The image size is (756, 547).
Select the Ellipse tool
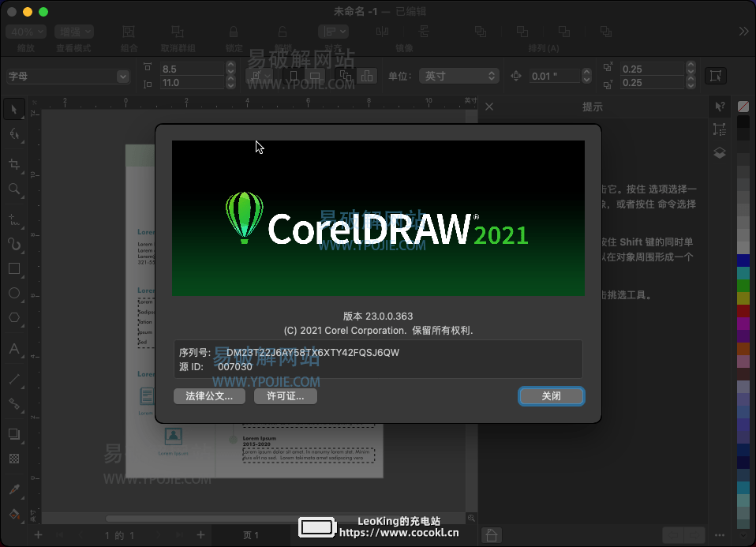14,293
